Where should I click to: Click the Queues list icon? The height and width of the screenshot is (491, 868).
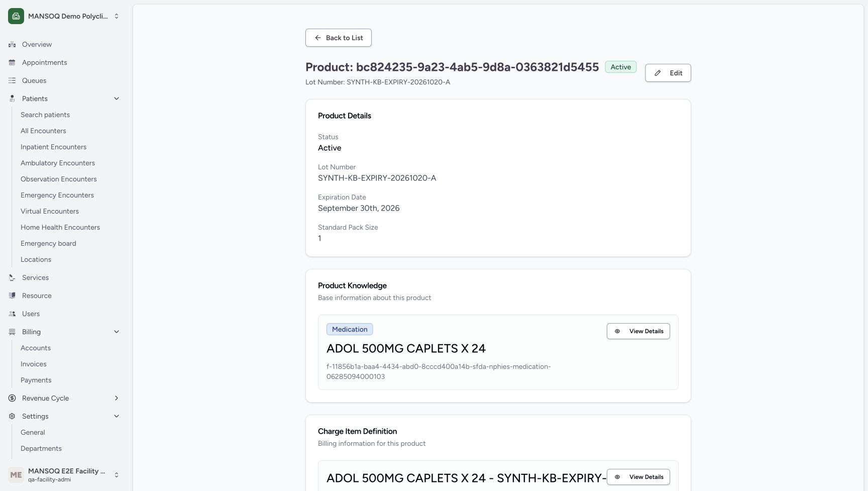tap(12, 80)
